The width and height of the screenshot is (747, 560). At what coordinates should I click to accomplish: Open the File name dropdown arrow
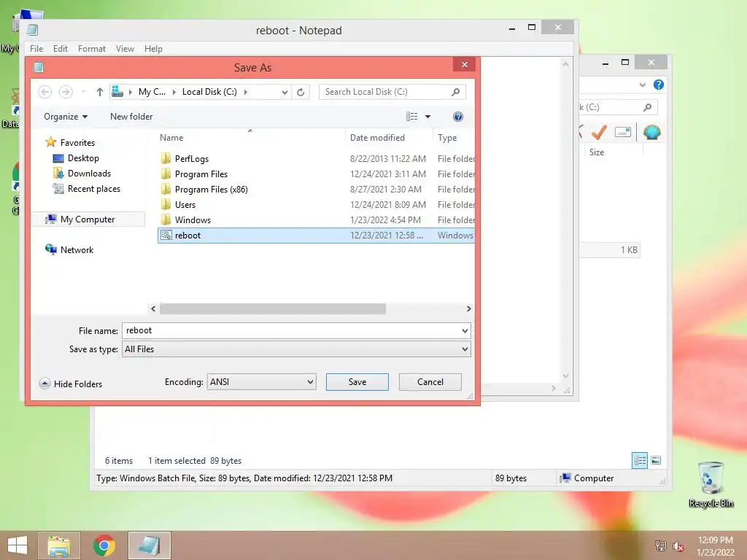click(x=465, y=331)
